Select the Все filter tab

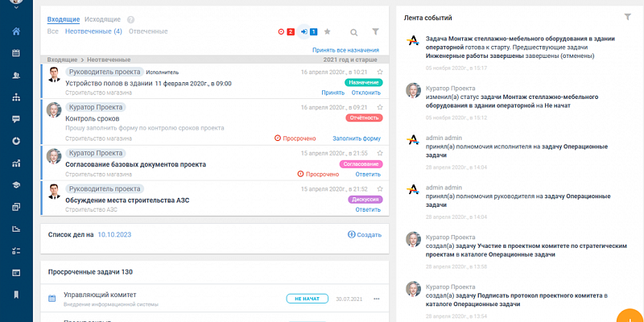pos(52,31)
